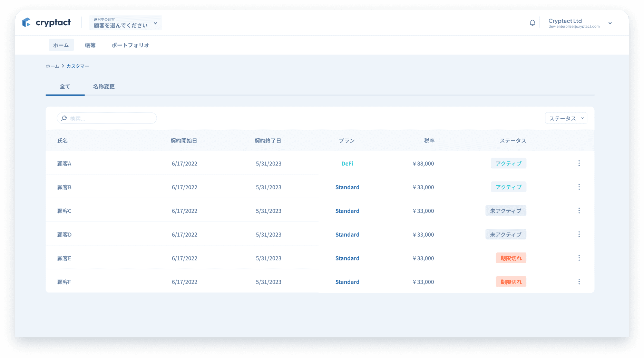
Task: Open the three-dot menu for 顧客B
Action: click(579, 187)
